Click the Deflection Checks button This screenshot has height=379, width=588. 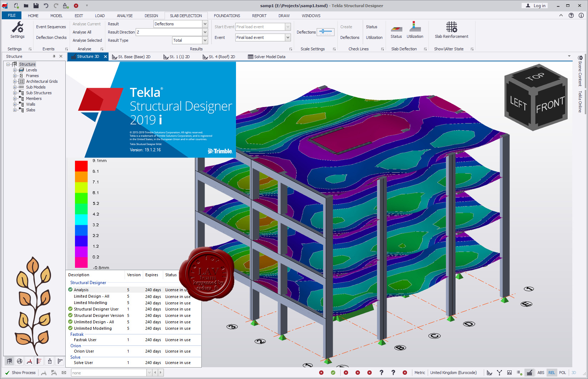(51, 37)
